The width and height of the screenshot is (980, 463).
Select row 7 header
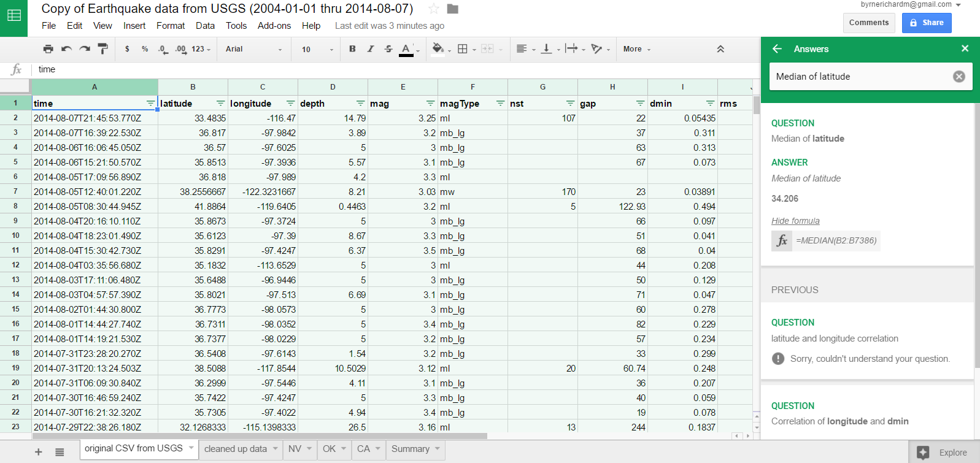point(15,191)
